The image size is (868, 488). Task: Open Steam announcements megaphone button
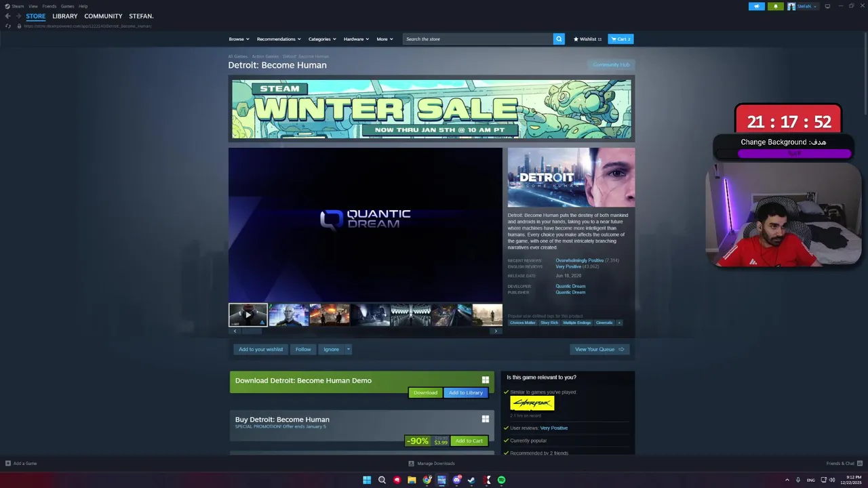[x=757, y=6]
